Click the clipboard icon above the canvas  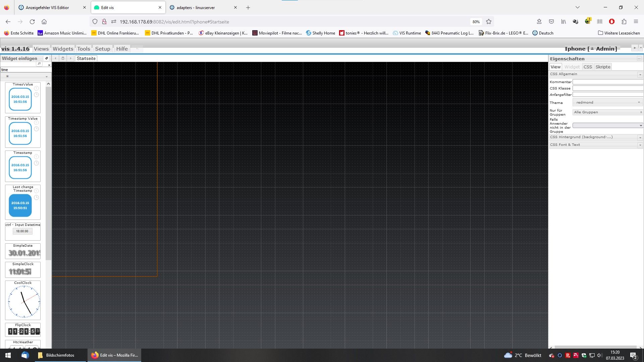(x=63, y=58)
